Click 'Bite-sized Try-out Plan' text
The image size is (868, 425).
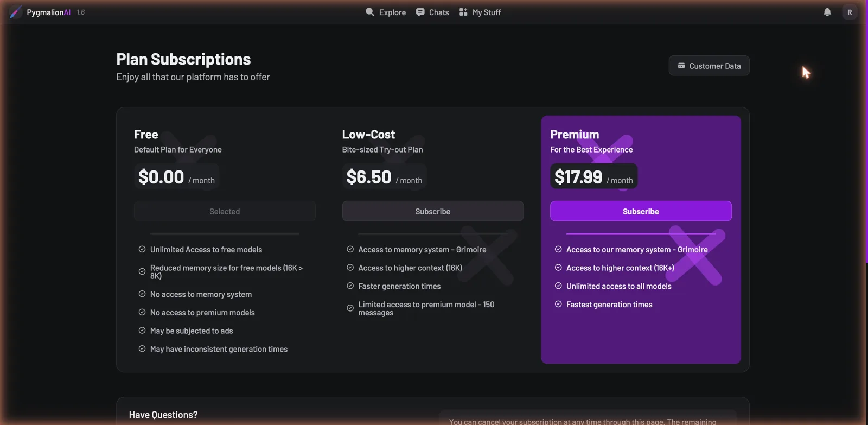coord(382,149)
